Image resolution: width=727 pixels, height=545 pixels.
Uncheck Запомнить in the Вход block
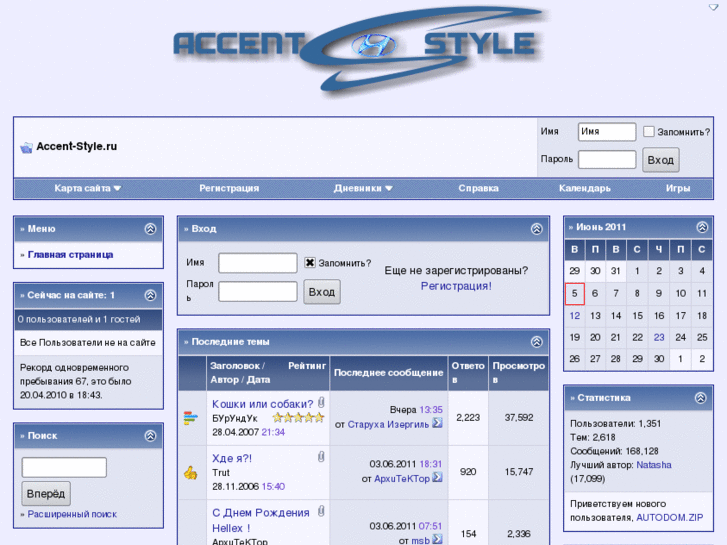click(310, 263)
